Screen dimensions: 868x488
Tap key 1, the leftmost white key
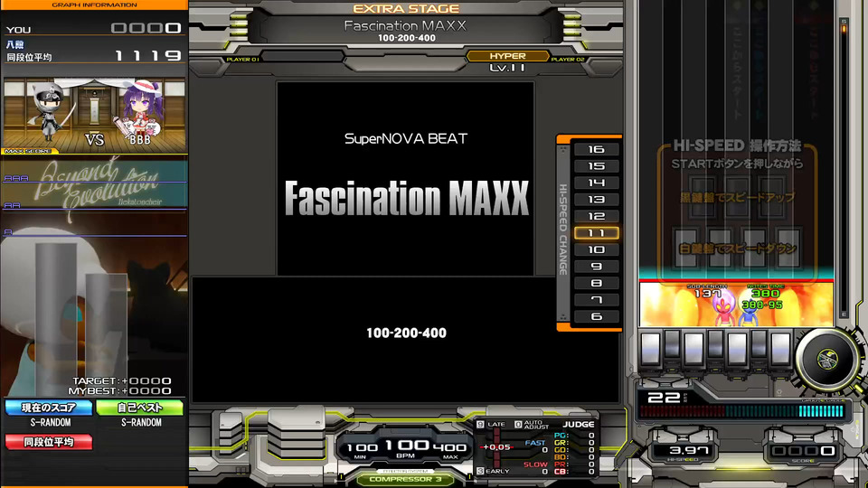pos(650,350)
